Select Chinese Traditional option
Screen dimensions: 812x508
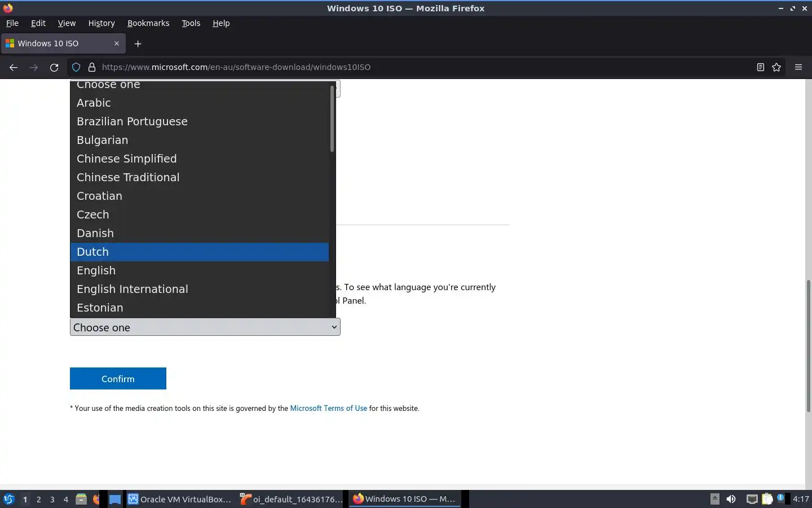[x=200, y=177]
